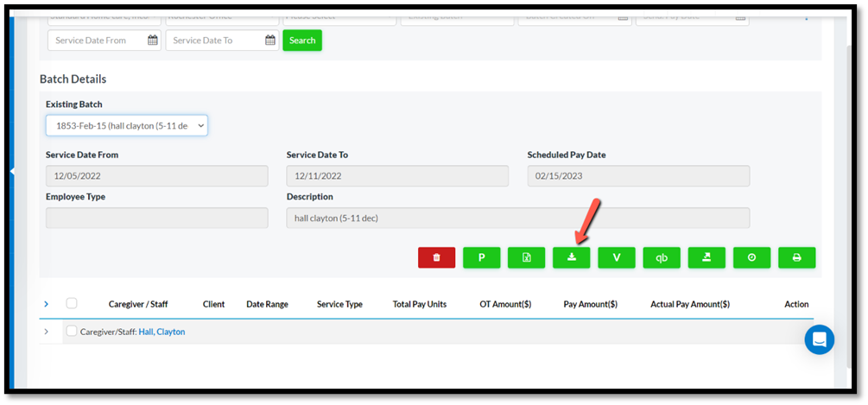Click the green V button

tap(617, 258)
